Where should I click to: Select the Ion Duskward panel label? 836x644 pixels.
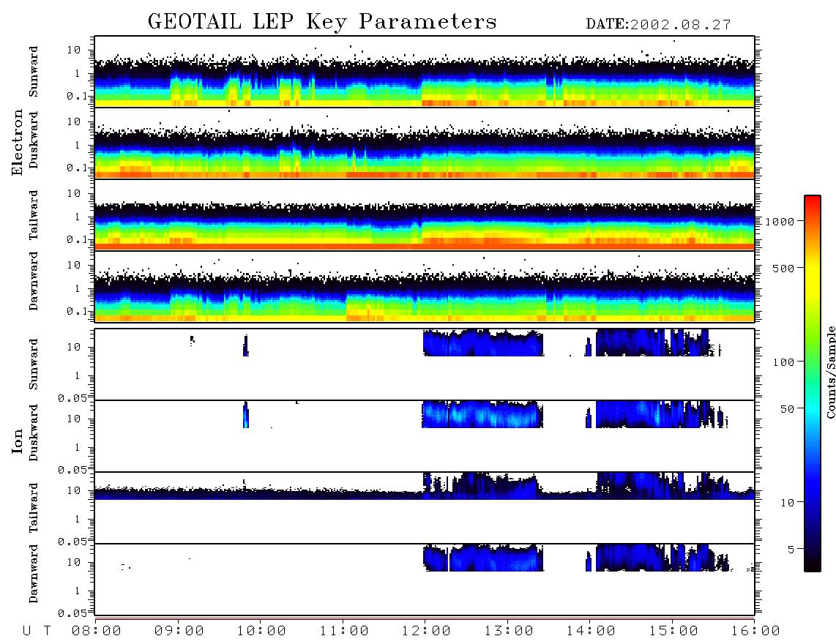point(34,433)
